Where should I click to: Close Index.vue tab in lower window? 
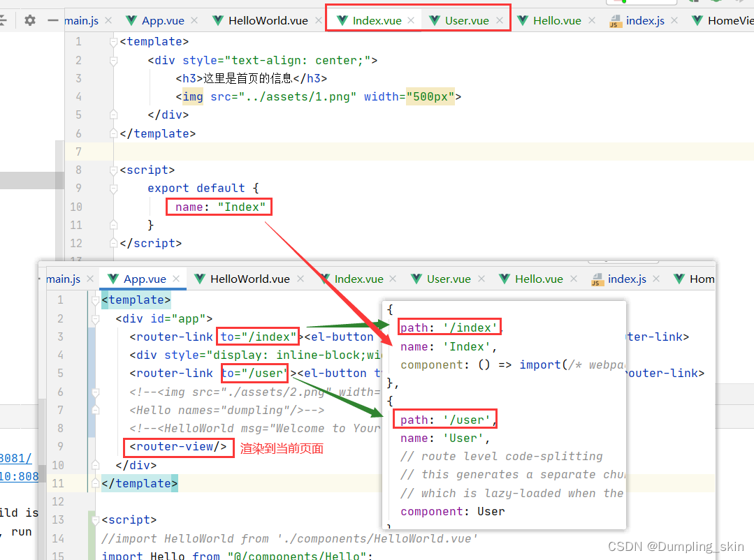click(x=393, y=279)
